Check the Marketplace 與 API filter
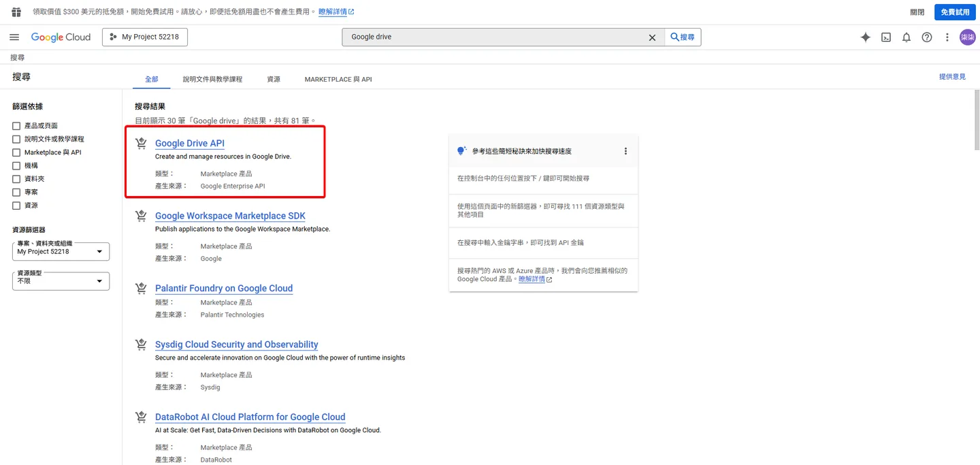This screenshot has width=980, height=465. [16, 153]
